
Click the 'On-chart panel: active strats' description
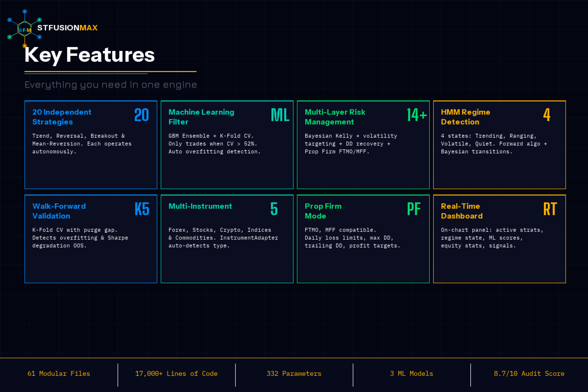click(492, 238)
